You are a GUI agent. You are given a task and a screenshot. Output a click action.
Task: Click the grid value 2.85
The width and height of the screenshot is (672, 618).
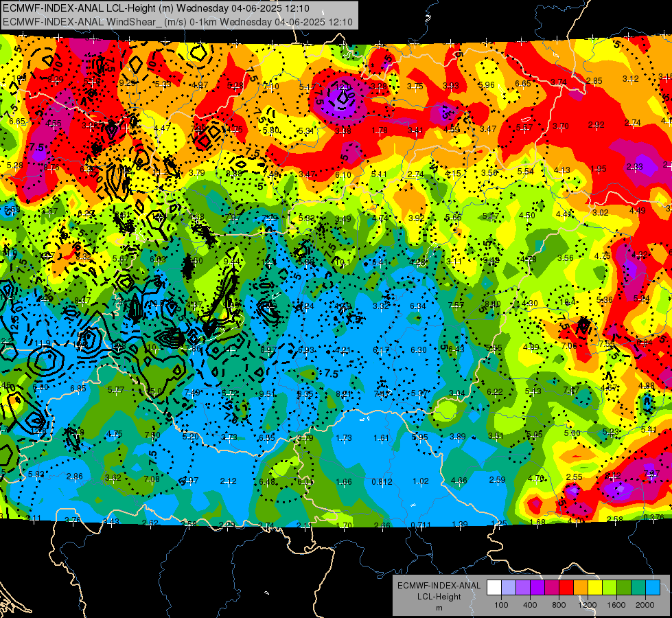point(594,80)
